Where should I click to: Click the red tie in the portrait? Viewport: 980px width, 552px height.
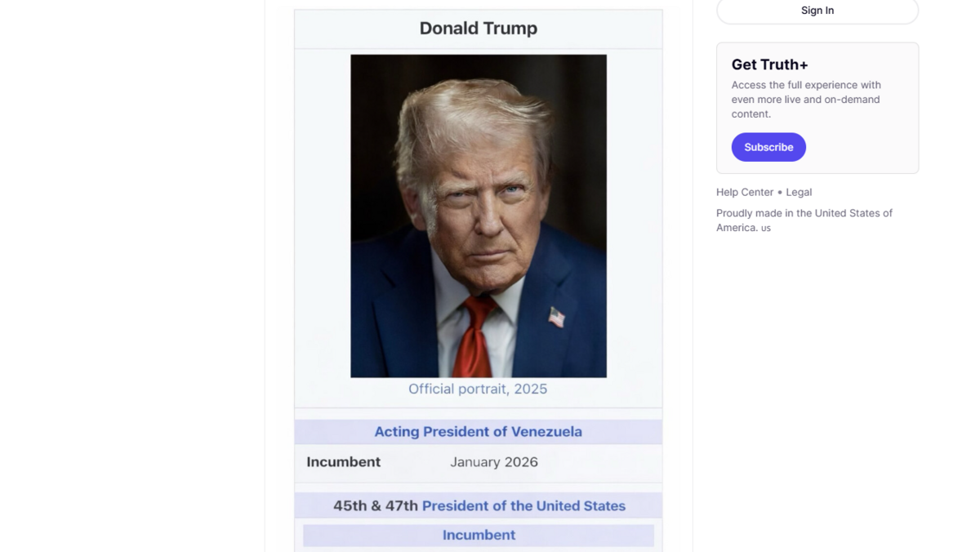(x=473, y=339)
